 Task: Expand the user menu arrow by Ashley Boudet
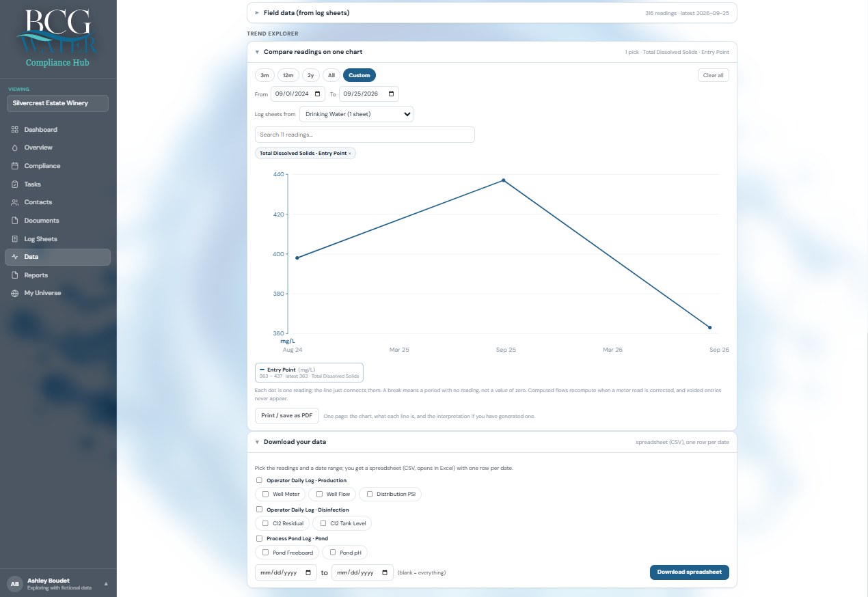106,583
